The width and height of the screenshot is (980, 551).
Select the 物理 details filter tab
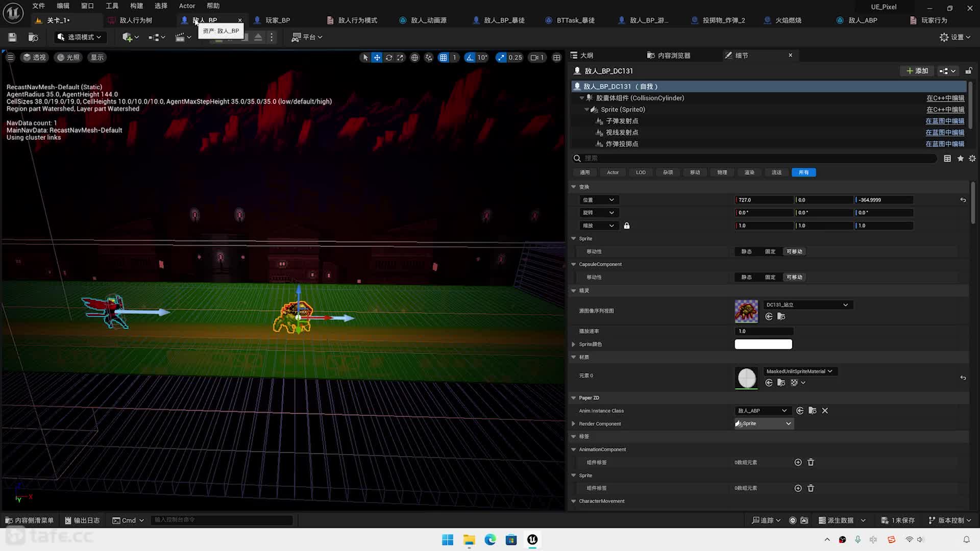(x=722, y=172)
